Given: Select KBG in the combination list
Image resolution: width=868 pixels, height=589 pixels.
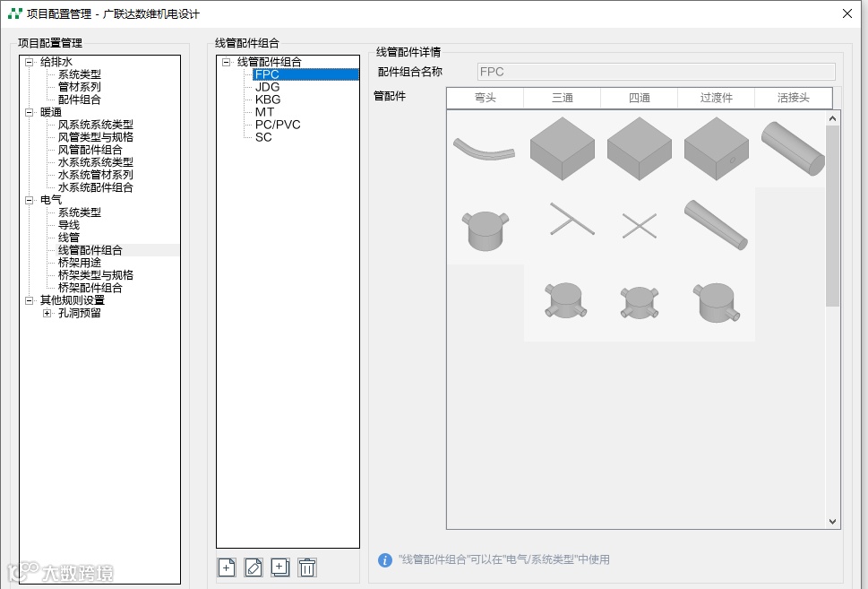Looking at the screenshot, I should [268, 100].
